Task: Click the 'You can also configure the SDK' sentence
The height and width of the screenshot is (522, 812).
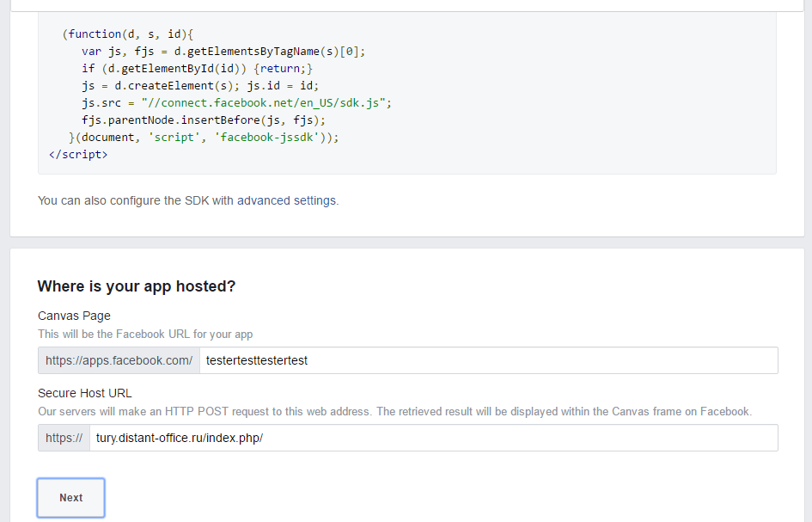Action: 188,200
